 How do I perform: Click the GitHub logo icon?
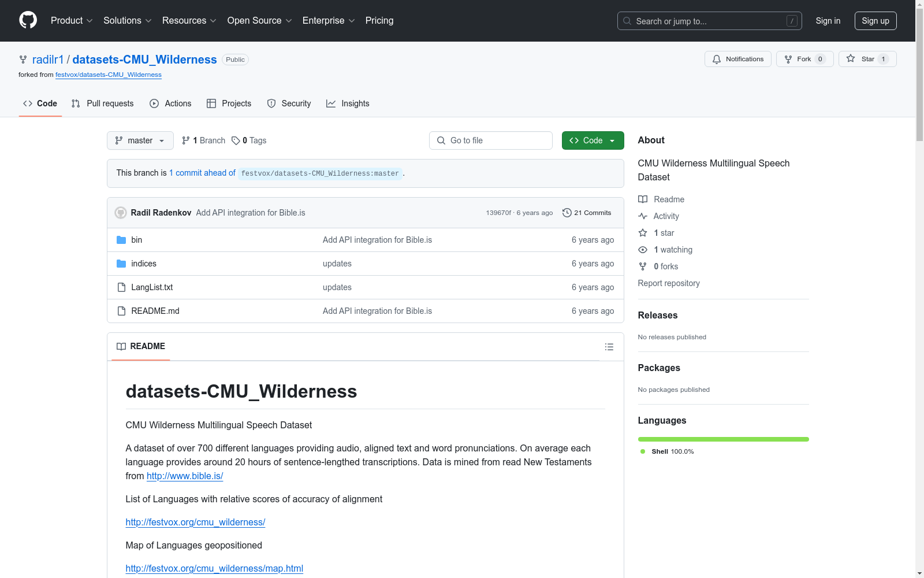point(28,20)
